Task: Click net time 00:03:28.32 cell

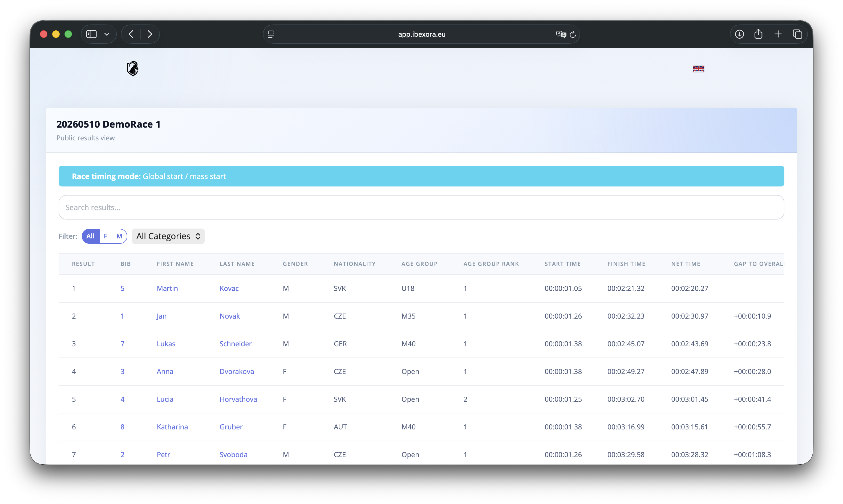Action: [690, 455]
